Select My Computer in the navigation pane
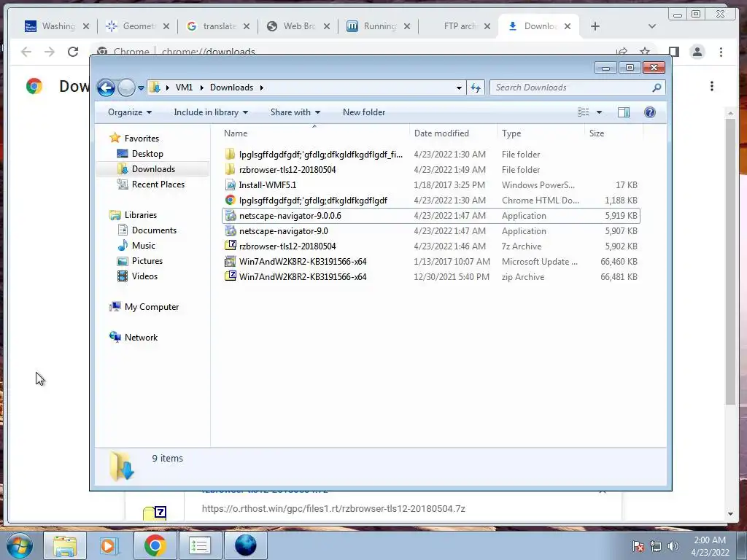 pyautogui.click(x=152, y=307)
